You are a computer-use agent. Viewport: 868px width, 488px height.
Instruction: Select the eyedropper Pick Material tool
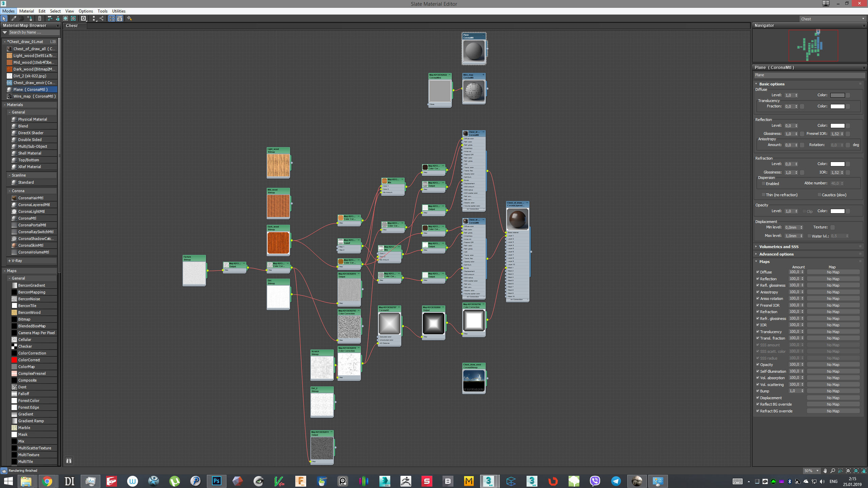14,19
